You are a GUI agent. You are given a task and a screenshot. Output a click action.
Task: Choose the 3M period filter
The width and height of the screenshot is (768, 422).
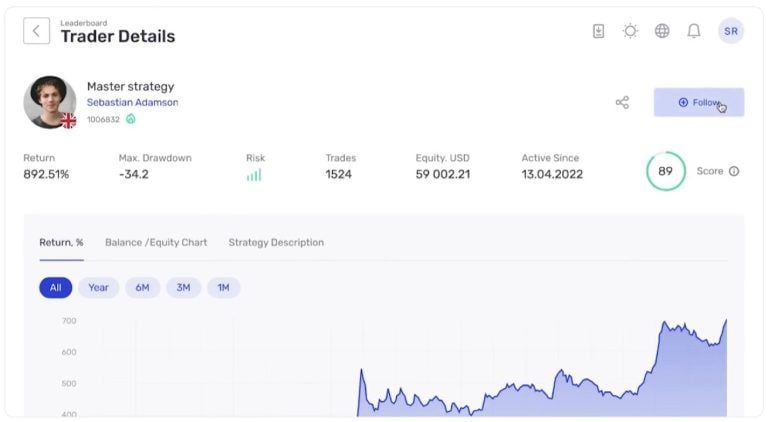(183, 288)
